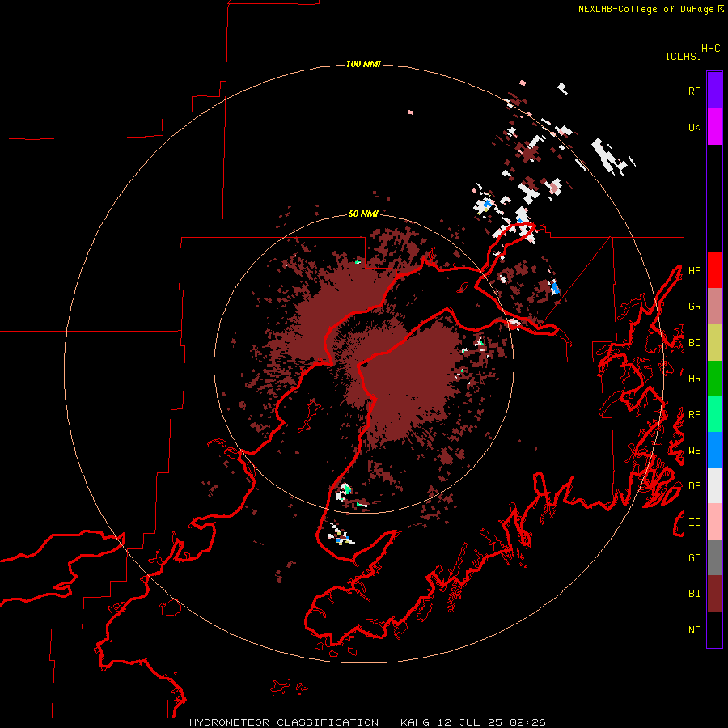728x728 pixels.
Task: Click the 02:26 timestamp
Action: point(527,722)
